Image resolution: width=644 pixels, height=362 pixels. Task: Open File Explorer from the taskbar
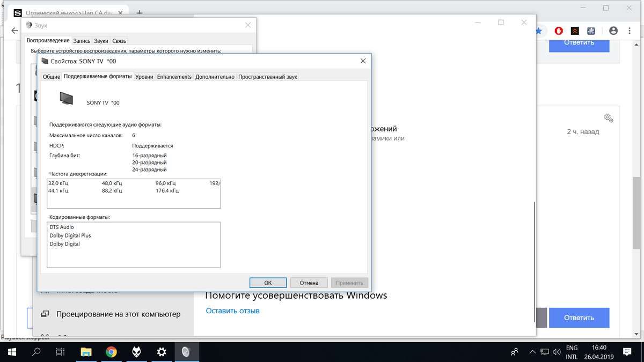tap(86, 352)
